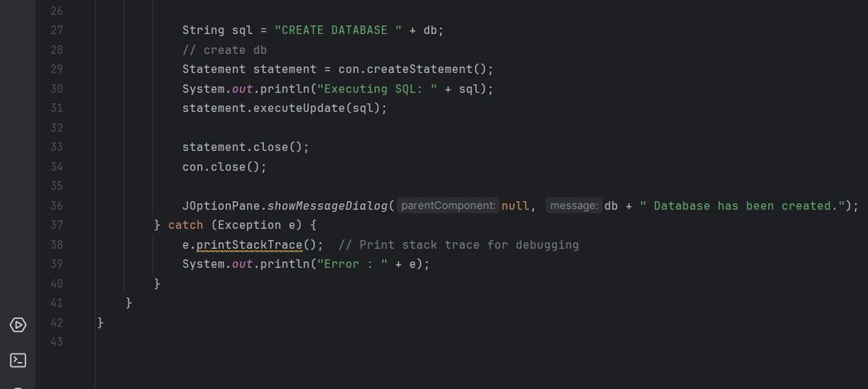Click System.out on line 30

pos(218,89)
